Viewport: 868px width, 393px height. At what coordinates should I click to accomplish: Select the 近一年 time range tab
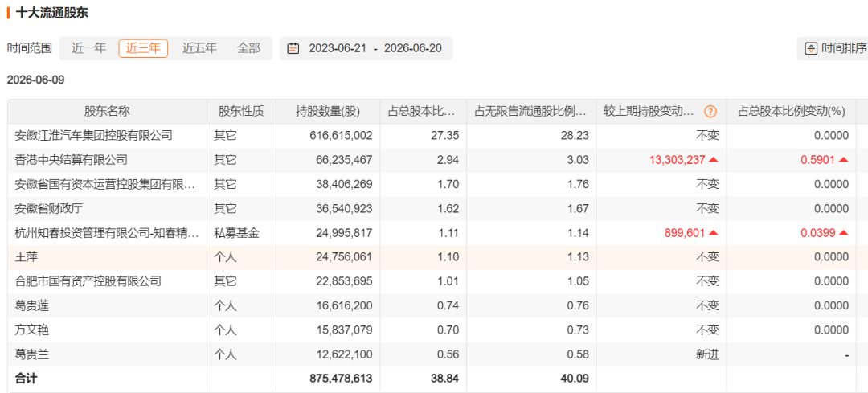88,48
